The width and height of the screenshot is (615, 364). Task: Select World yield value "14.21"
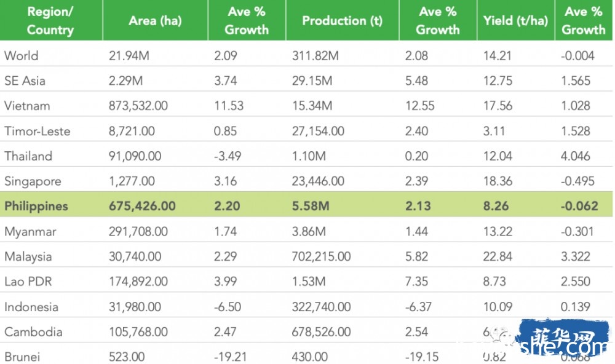click(x=498, y=56)
